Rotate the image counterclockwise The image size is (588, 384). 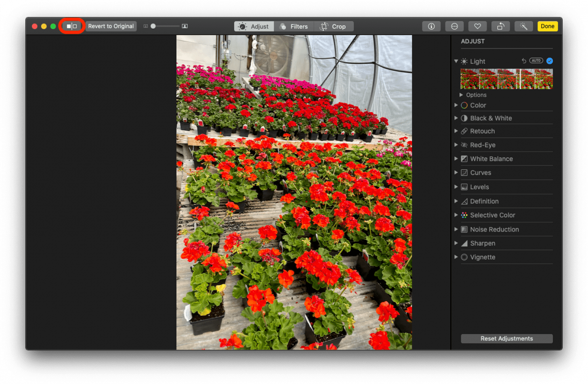[500, 26]
